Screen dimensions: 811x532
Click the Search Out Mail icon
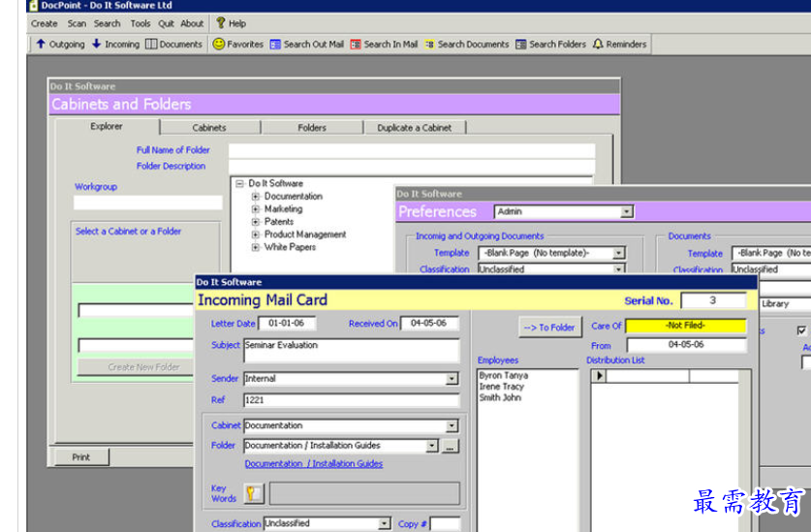point(276,44)
